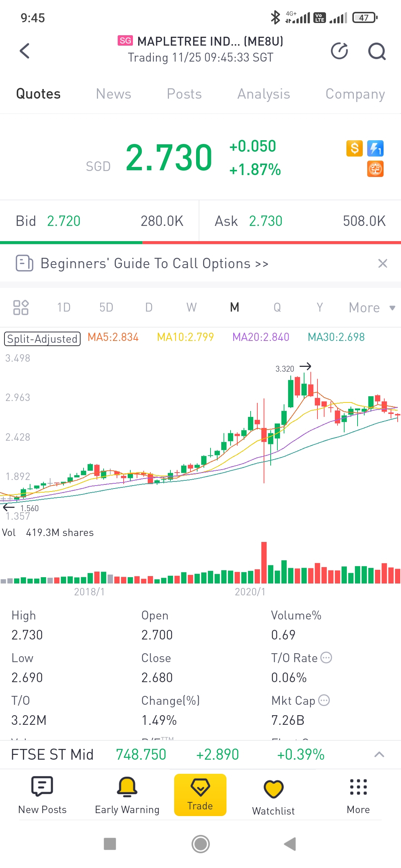The image size is (401, 868).
Task: Open the guide document icon beside Call Options
Action: click(x=25, y=263)
